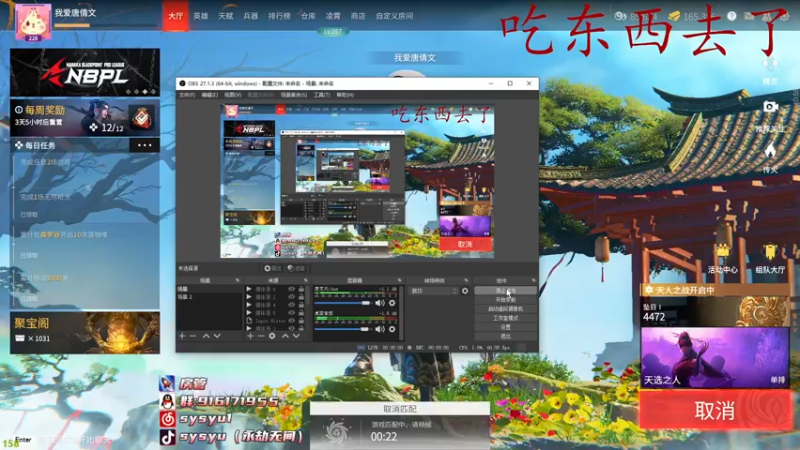800x450 pixels.
Task: Open the scene transition type dropdown
Action: (x=434, y=291)
